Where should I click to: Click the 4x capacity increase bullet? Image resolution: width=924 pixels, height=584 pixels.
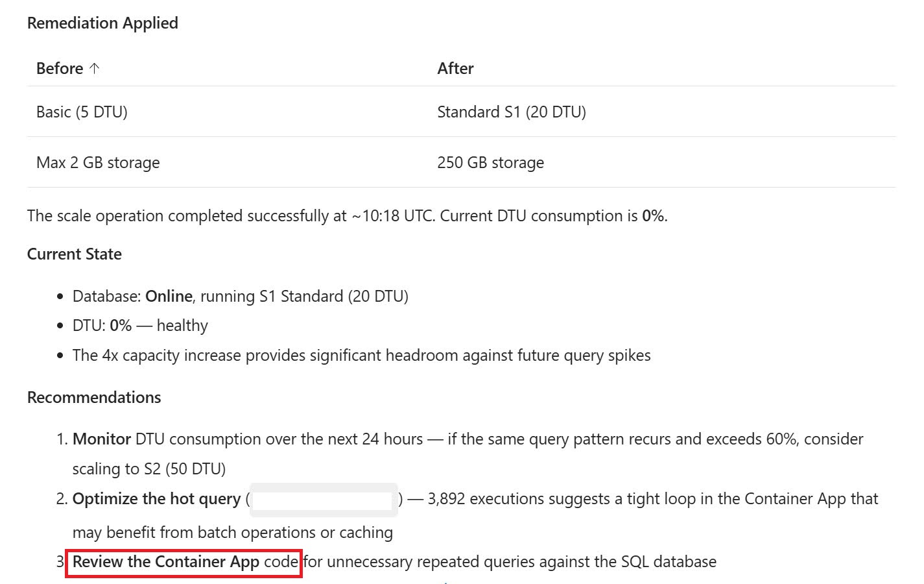click(361, 356)
